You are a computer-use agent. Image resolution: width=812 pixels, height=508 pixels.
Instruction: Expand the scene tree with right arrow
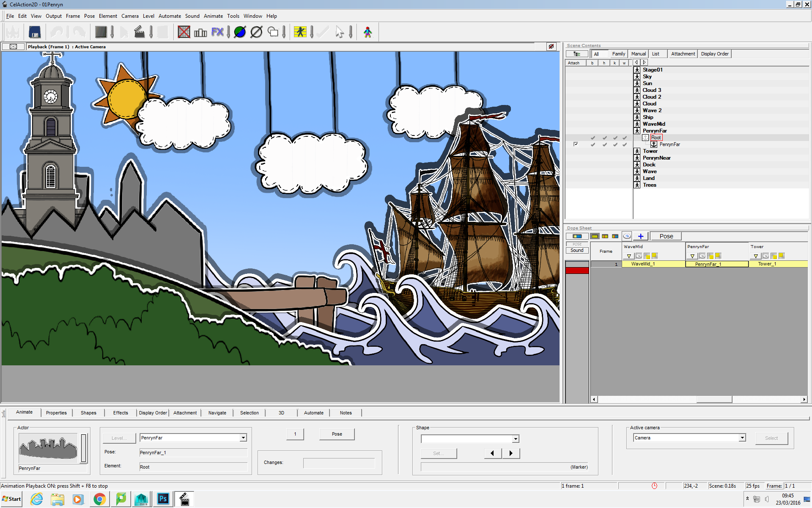pos(644,63)
